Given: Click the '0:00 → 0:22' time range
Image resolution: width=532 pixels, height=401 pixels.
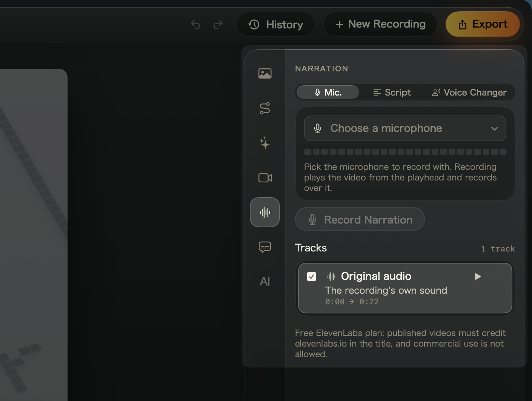Looking at the screenshot, I should tap(352, 302).
